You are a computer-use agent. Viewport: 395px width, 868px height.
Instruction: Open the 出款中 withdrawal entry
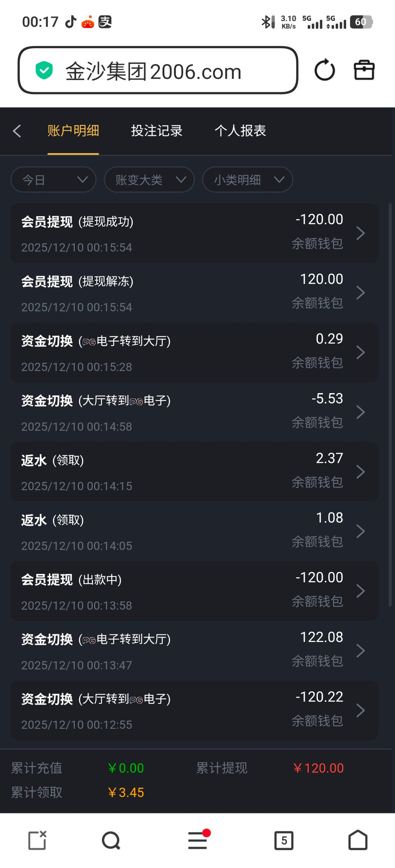[x=194, y=591]
